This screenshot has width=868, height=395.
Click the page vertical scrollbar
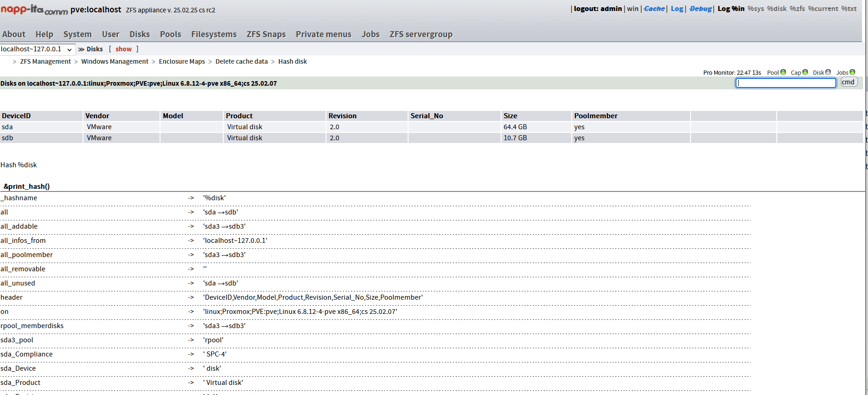coord(866,197)
